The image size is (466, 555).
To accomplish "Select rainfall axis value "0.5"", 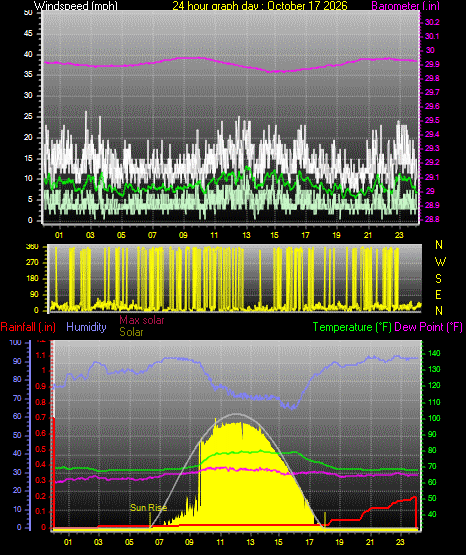I will 41,449.
